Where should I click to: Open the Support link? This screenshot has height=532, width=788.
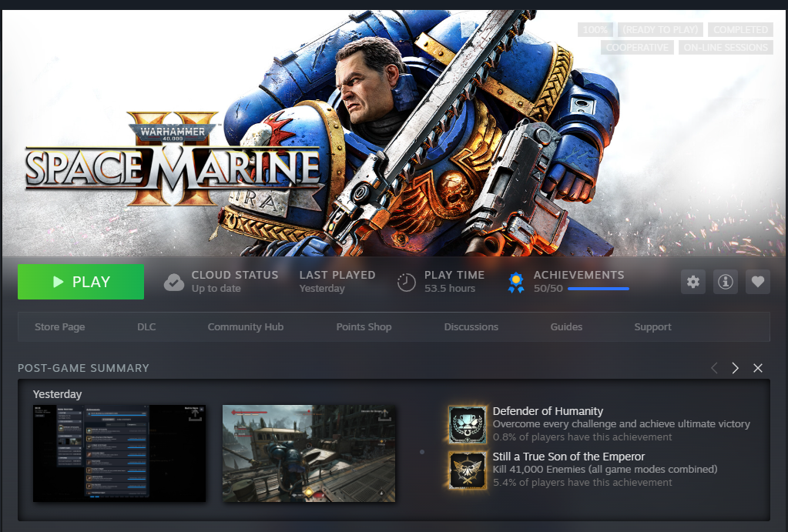tap(652, 327)
